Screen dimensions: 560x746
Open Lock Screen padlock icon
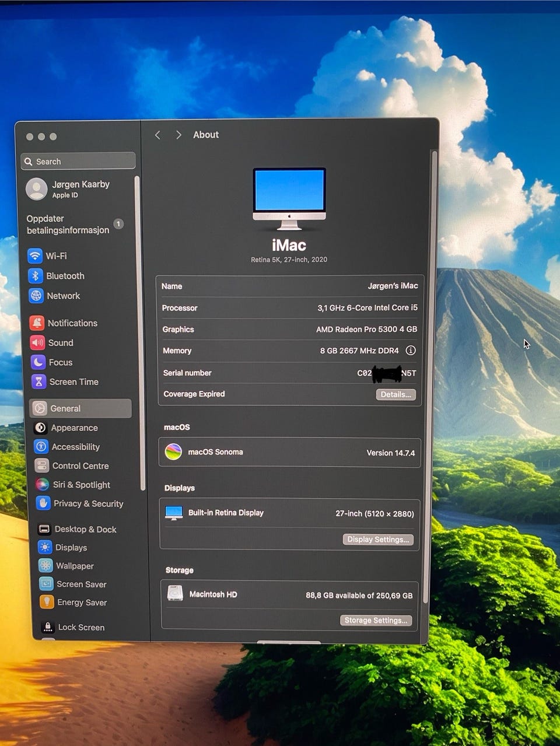(x=47, y=627)
